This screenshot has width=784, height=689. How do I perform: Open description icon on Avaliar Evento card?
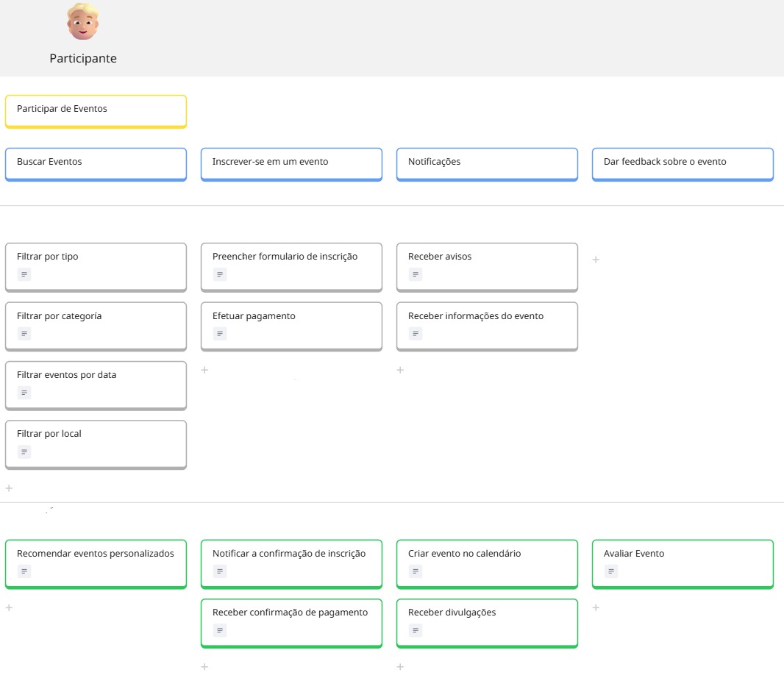click(x=611, y=571)
